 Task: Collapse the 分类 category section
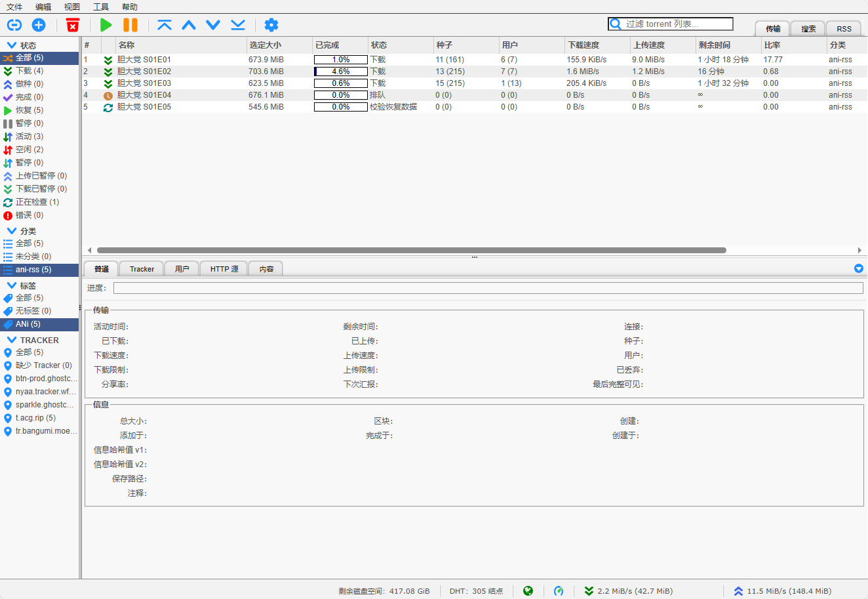click(12, 231)
